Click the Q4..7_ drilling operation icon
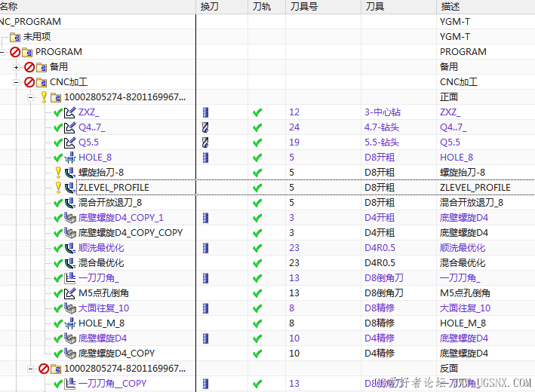535x392 pixels. click(70, 127)
